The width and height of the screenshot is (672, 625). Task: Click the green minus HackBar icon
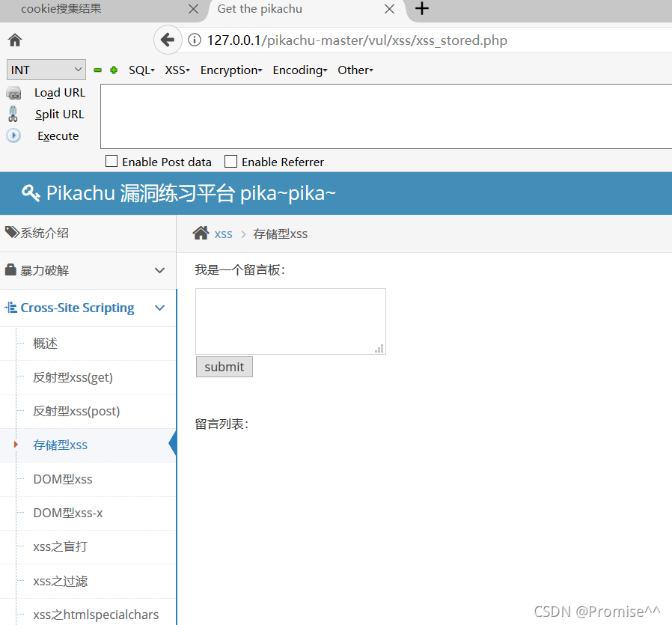(98, 70)
